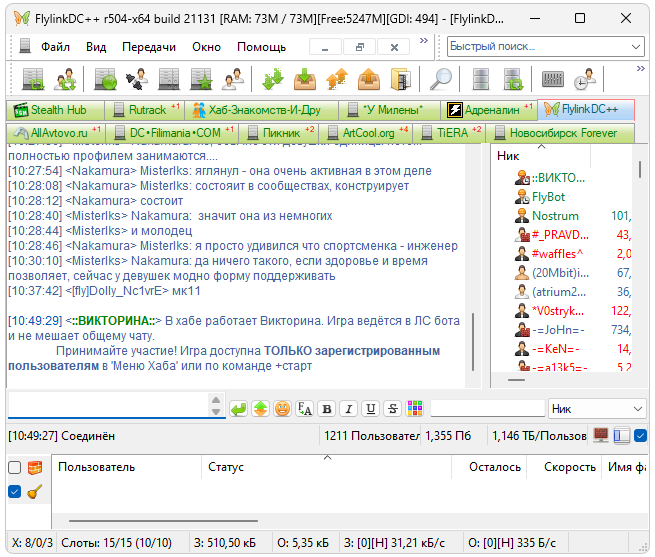
Task: Apply italic formatting to chat message
Action: [x=348, y=408]
